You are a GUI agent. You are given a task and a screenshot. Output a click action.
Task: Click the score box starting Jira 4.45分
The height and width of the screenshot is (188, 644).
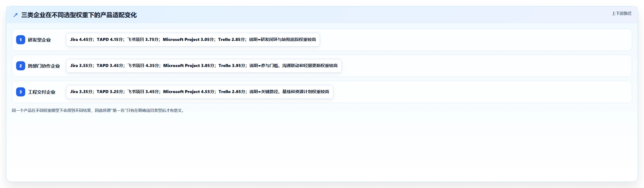coord(193,40)
